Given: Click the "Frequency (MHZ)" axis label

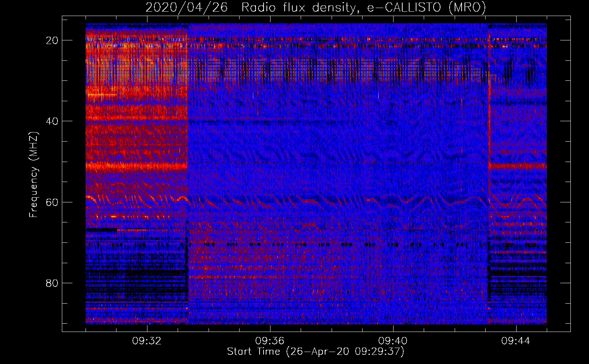Looking at the screenshot, I should pos(33,174).
